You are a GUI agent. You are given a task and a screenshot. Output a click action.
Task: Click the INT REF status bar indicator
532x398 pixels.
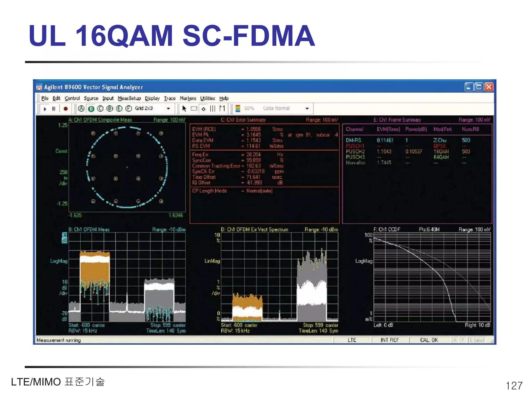(x=390, y=340)
